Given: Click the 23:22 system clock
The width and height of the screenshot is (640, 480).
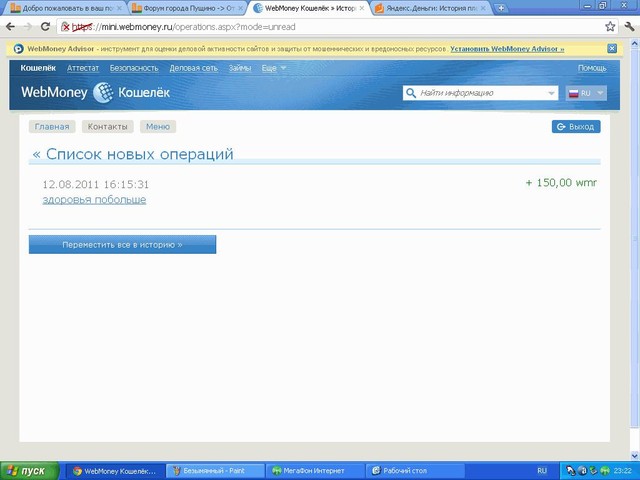Looking at the screenshot, I should coord(622,471).
